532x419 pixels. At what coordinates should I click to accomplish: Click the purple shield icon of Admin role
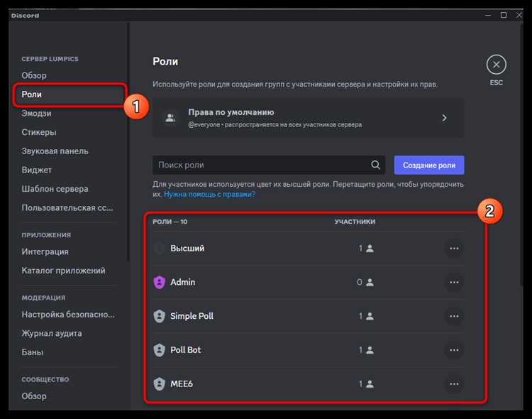159,282
